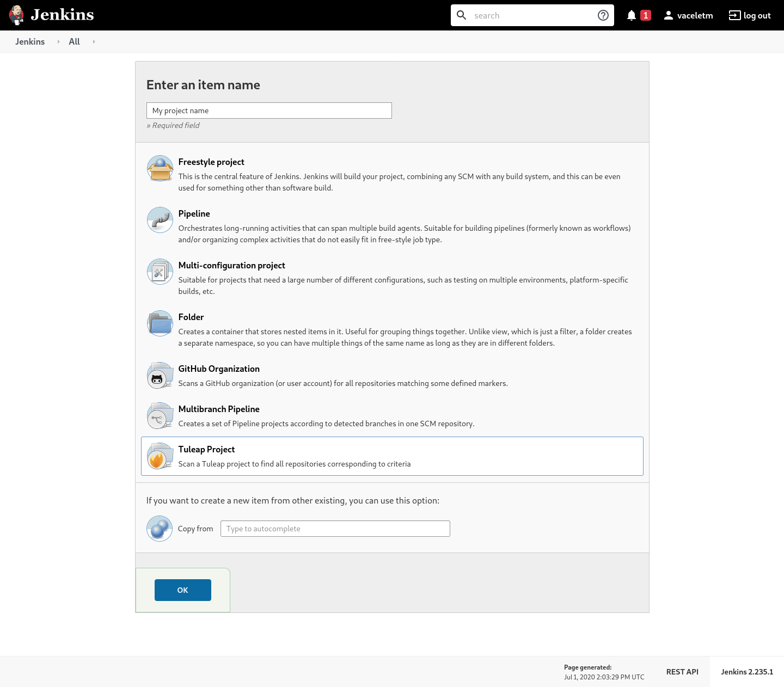Click the OK button
784x687 pixels.
click(x=183, y=590)
